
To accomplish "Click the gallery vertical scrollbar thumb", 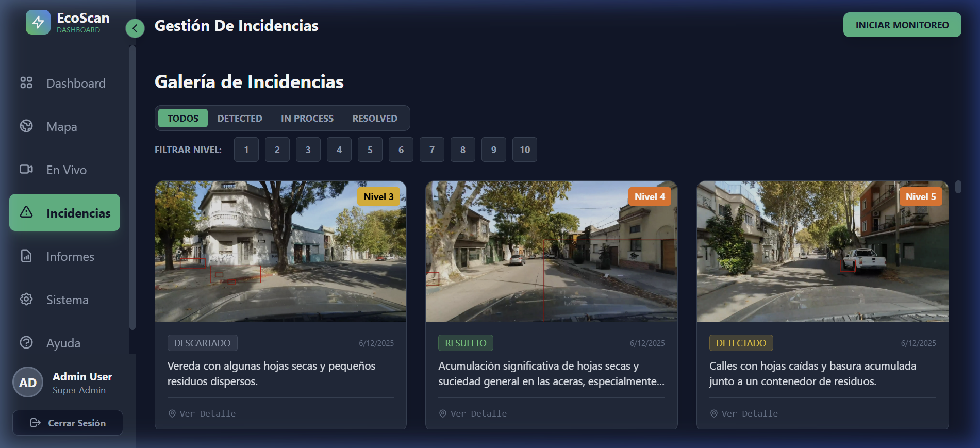I will click(x=958, y=187).
